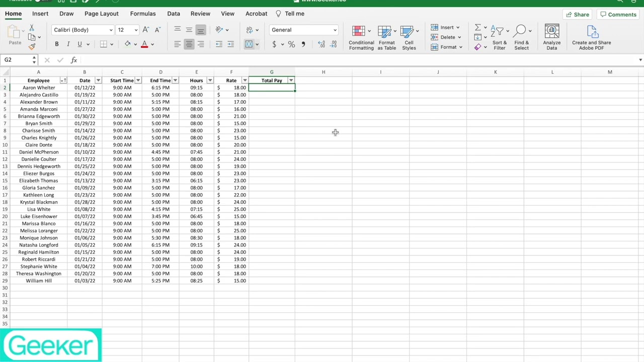This screenshot has width=644, height=362.
Task: Click Create and Share Adobe PDF
Action: click(x=592, y=37)
